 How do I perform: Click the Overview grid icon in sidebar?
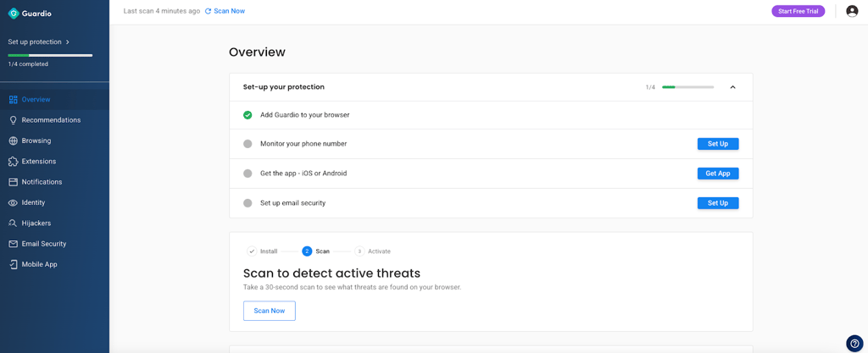[14, 99]
